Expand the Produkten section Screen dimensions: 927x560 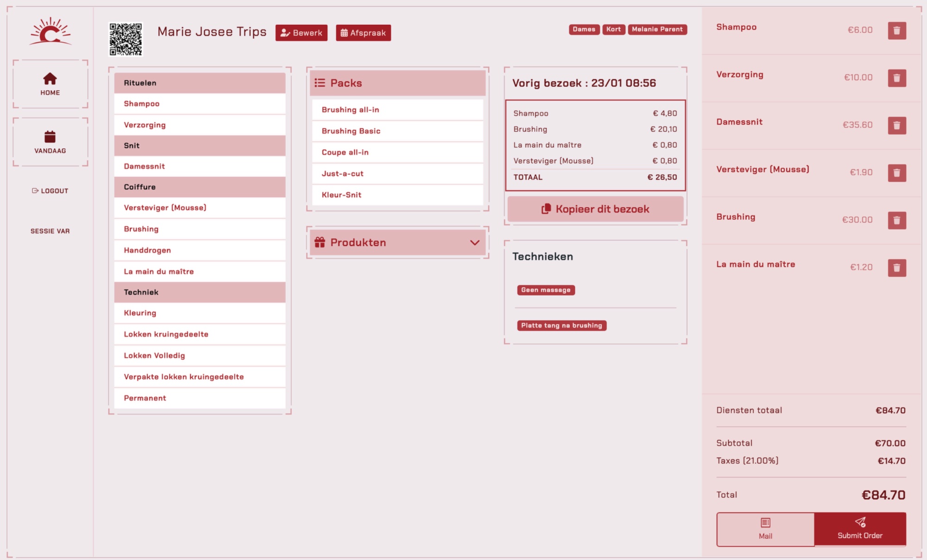(x=358, y=242)
